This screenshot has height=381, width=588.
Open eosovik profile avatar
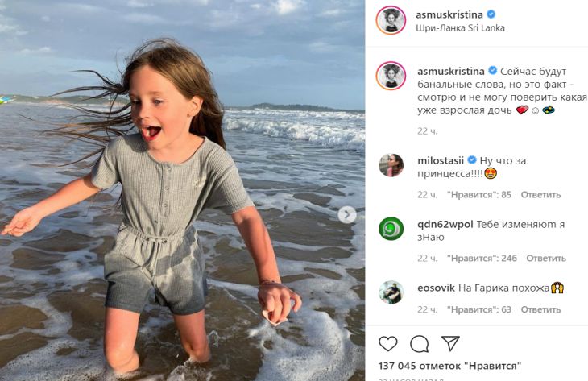391,292
